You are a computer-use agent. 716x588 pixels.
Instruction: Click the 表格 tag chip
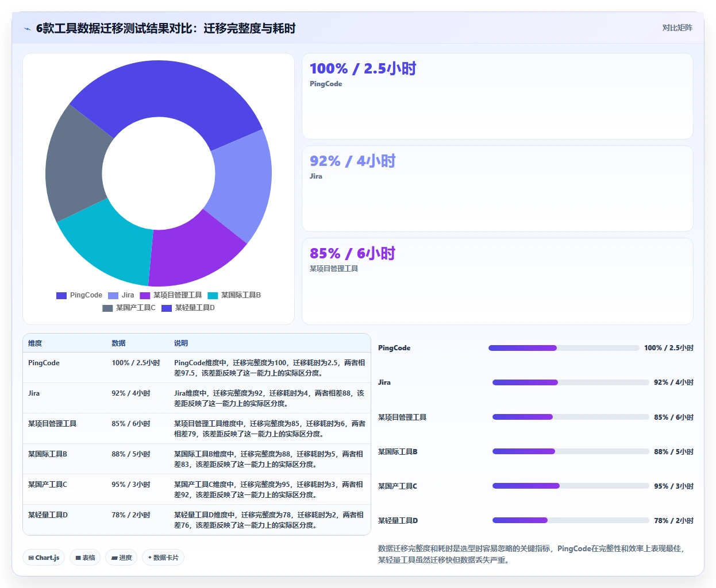click(85, 558)
